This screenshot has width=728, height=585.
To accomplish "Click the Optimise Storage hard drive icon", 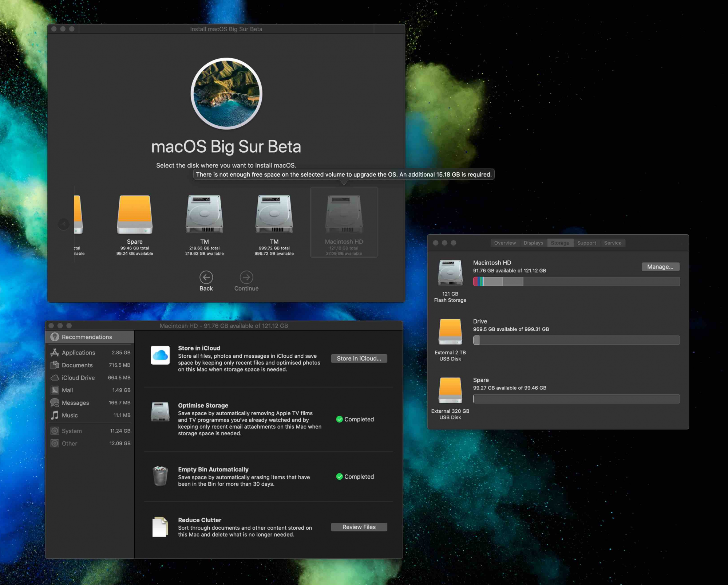I will click(x=160, y=412).
